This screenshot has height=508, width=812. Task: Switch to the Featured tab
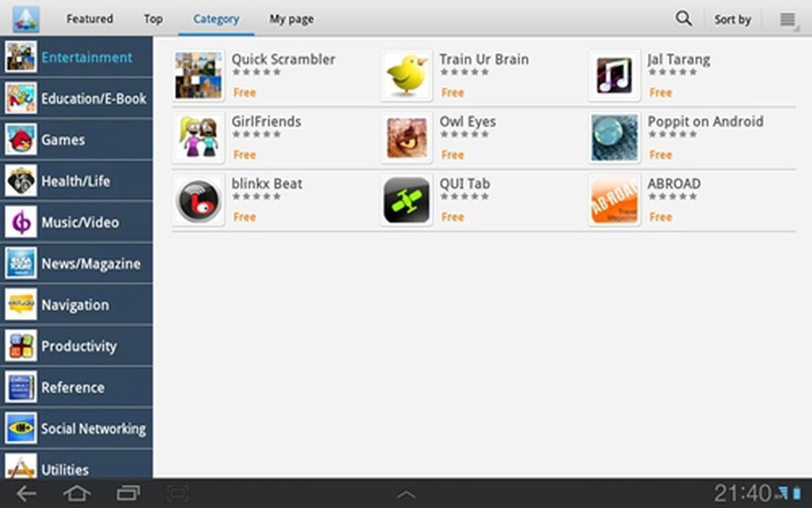[x=90, y=19]
